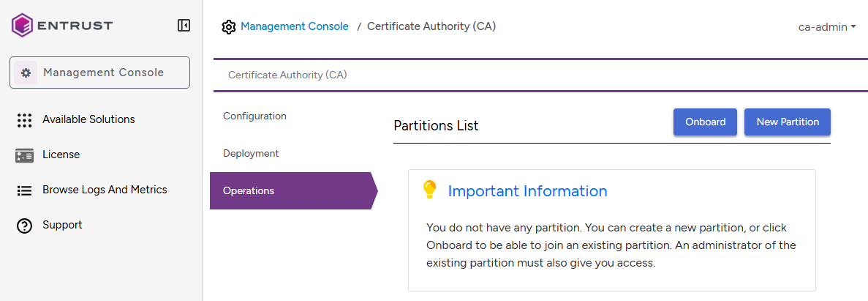Screen dimensions: 868x301
Task: Click the gear icon in Management Console button
Action: click(x=26, y=73)
